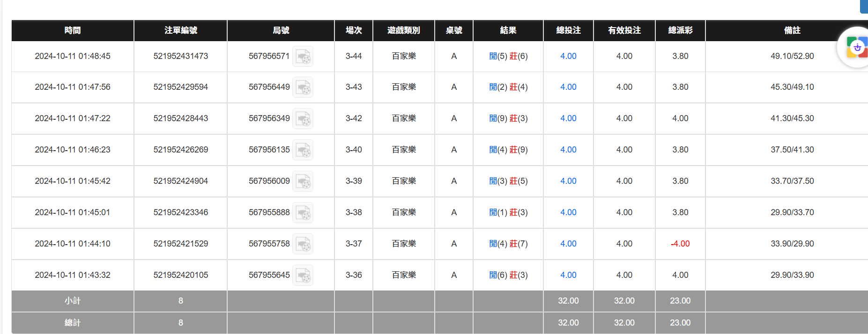Open total bet 4.00 link for round 3-37

tap(568, 244)
